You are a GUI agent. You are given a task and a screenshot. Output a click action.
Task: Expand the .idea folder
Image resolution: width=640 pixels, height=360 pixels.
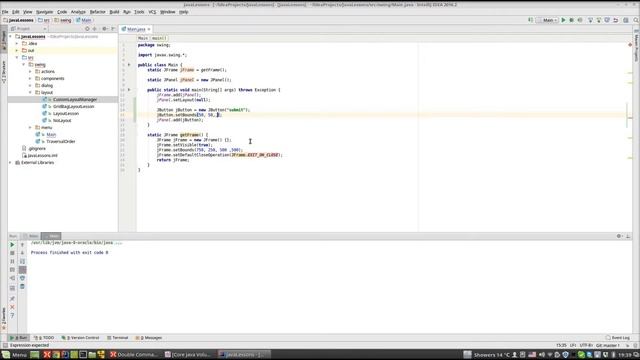17,44
